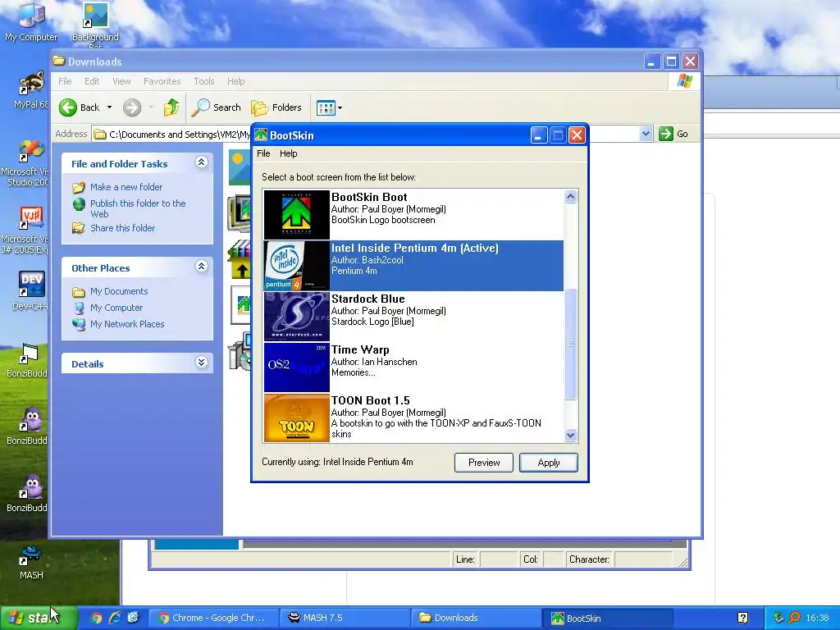This screenshot has width=840, height=630.
Task: Go up one folder level
Action: (171, 107)
